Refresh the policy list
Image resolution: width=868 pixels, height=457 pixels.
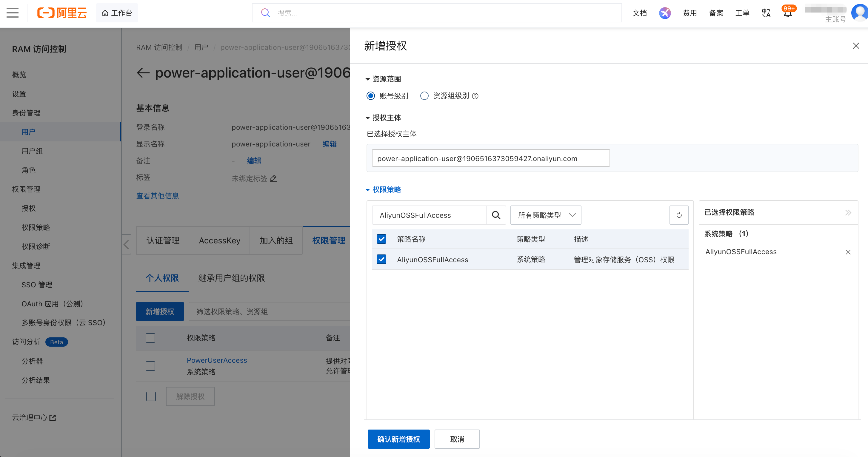pos(679,215)
